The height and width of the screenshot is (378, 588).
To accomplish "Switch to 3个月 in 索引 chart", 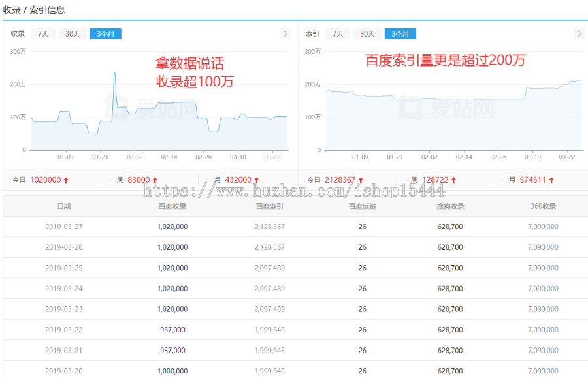I will tap(400, 33).
